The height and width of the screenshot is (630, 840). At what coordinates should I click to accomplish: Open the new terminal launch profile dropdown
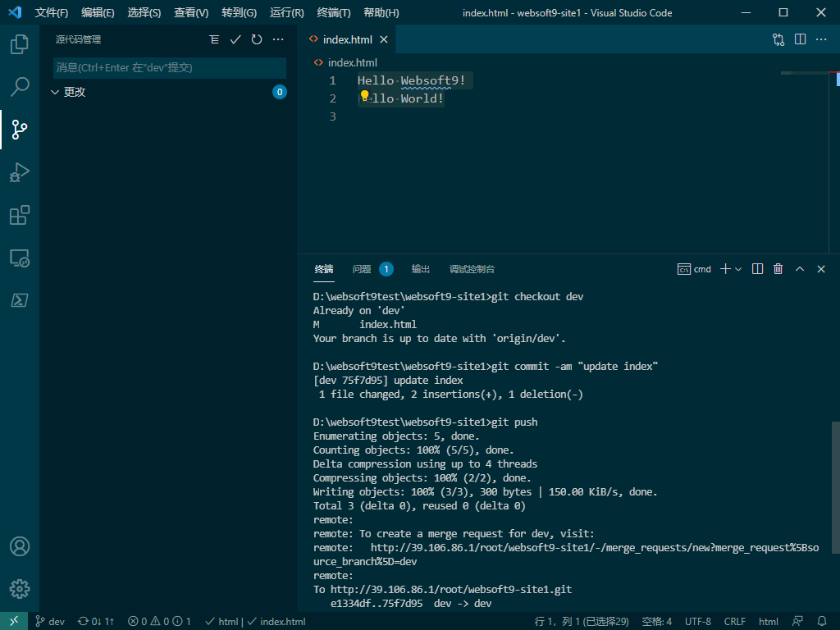(x=738, y=269)
